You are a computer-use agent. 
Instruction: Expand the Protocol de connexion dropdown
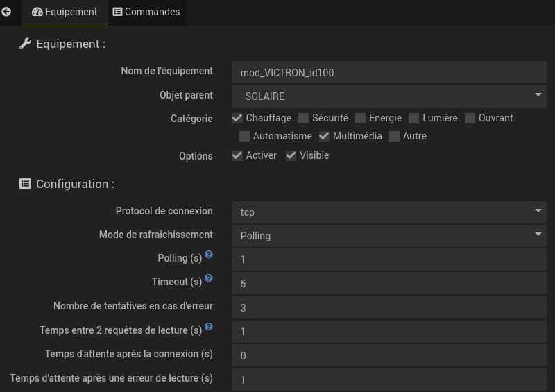pos(389,212)
